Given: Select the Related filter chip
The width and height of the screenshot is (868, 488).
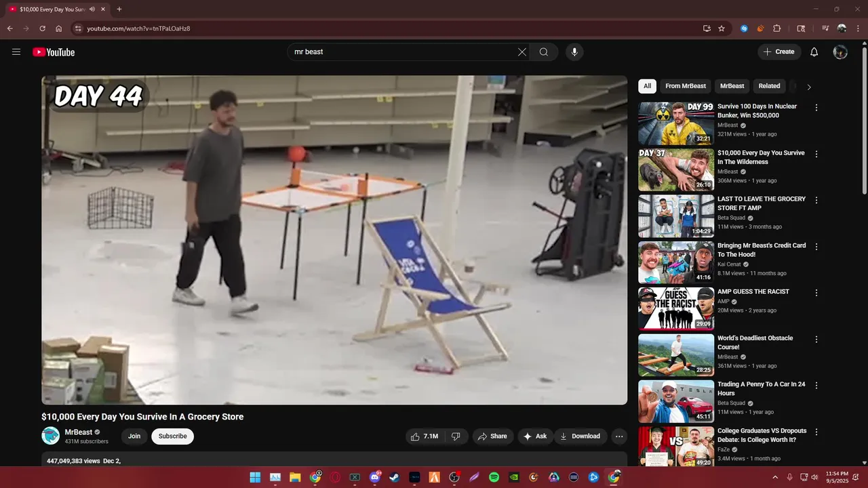Looking at the screenshot, I should pos(769,86).
